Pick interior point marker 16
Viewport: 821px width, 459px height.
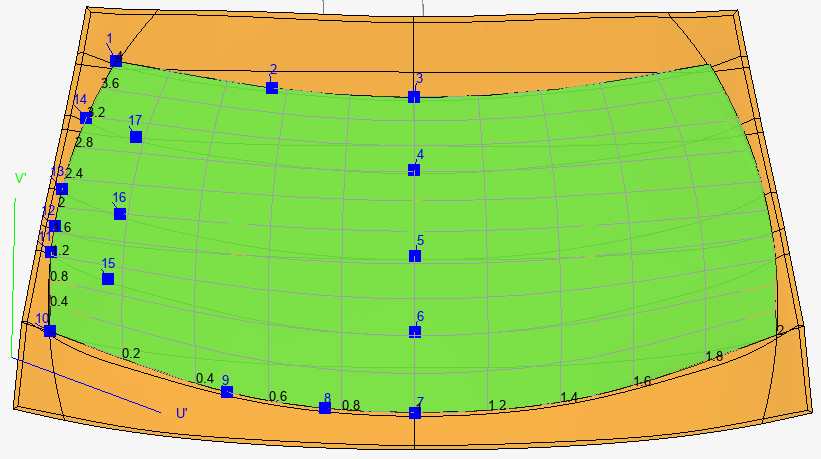(x=120, y=213)
